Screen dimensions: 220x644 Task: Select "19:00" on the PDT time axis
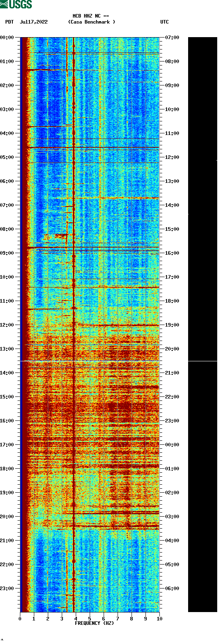tap(7, 493)
